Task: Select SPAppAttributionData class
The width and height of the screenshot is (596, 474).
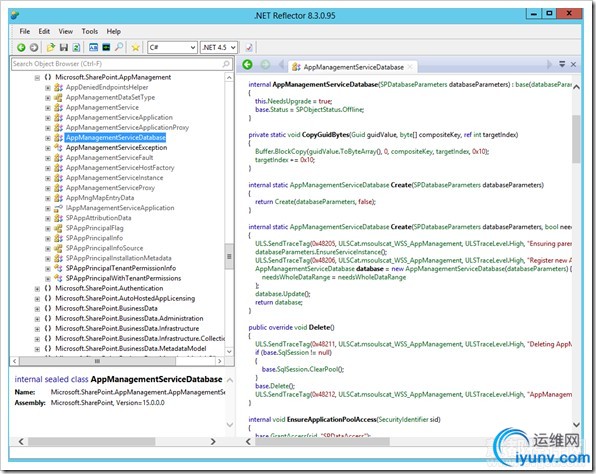Action: tap(98, 218)
